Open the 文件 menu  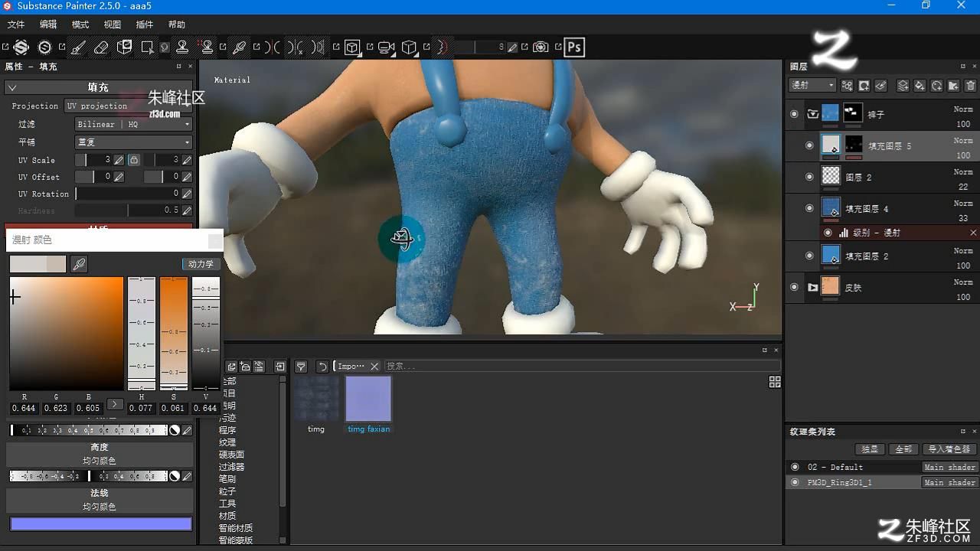[x=16, y=24]
